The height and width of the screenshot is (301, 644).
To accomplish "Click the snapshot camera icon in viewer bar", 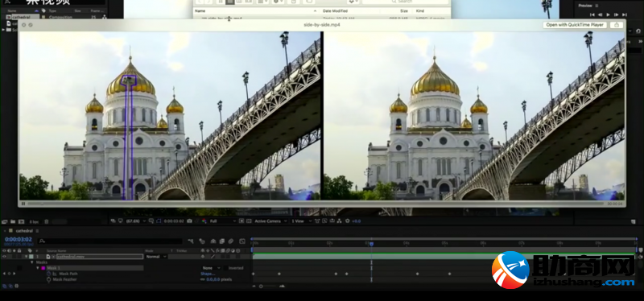I will (x=189, y=221).
